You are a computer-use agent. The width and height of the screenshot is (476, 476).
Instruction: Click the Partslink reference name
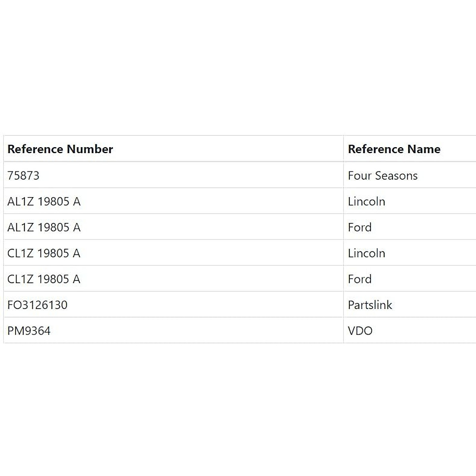[370, 305]
